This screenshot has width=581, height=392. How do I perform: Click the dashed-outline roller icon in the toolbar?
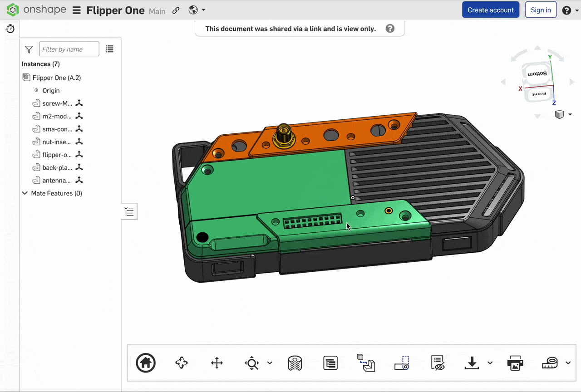[402, 363]
